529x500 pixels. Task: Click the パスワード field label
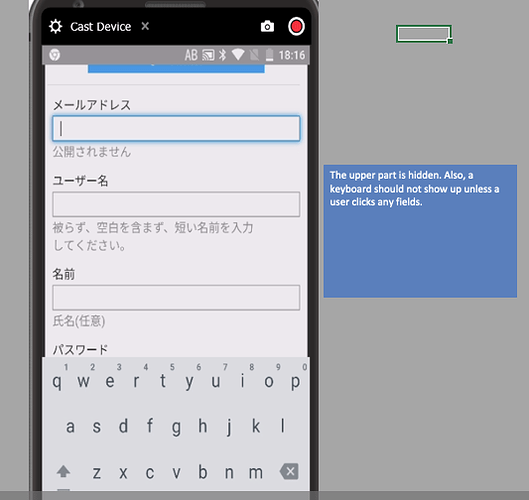pyautogui.click(x=80, y=350)
